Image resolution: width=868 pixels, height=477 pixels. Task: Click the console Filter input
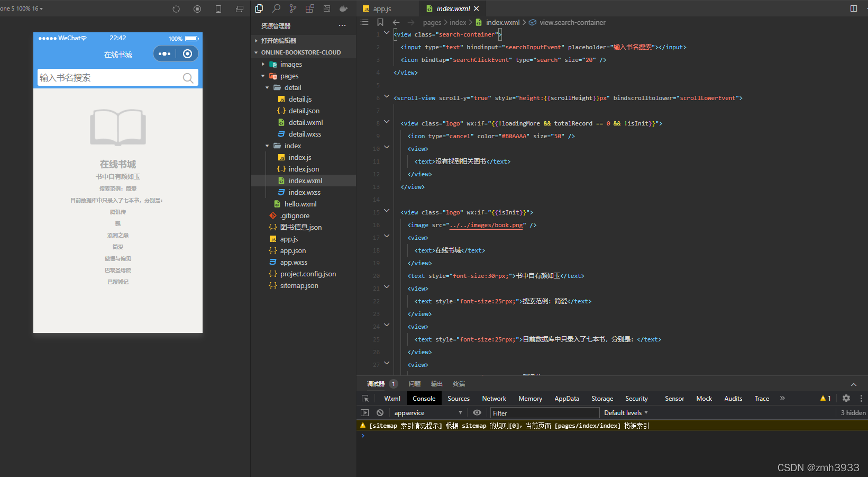pos(544,413)
